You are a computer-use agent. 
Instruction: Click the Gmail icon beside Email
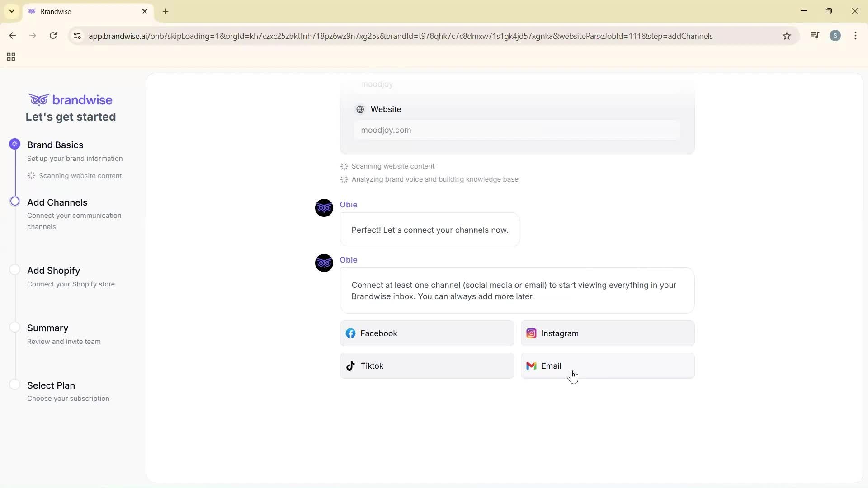click(x=532, y=366)
